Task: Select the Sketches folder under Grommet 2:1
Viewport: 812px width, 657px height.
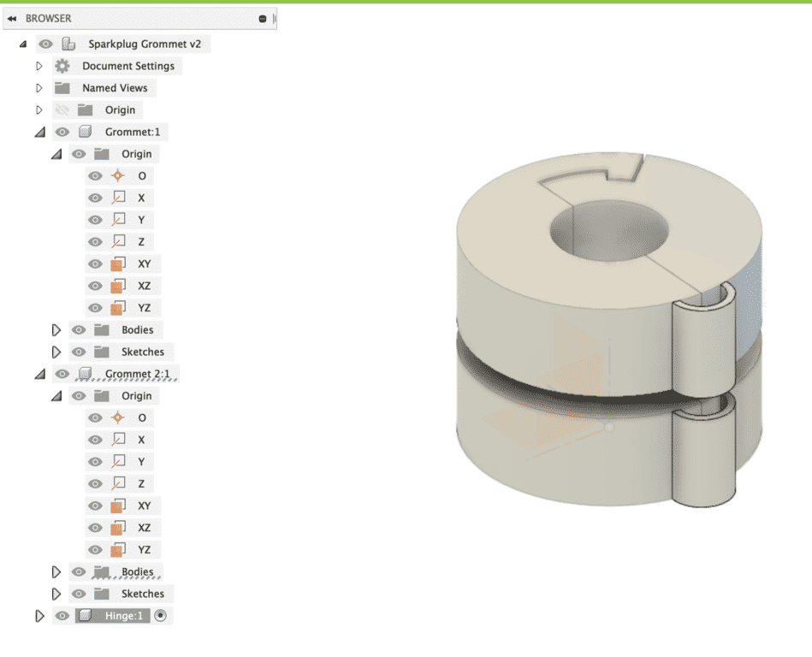Action: click(142, 594)
